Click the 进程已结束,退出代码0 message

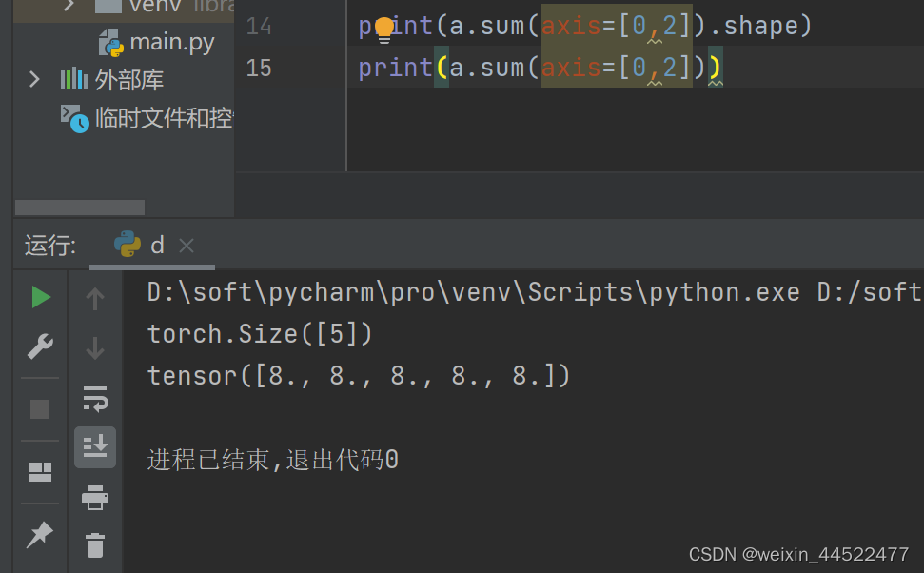[x=273, y=460]
